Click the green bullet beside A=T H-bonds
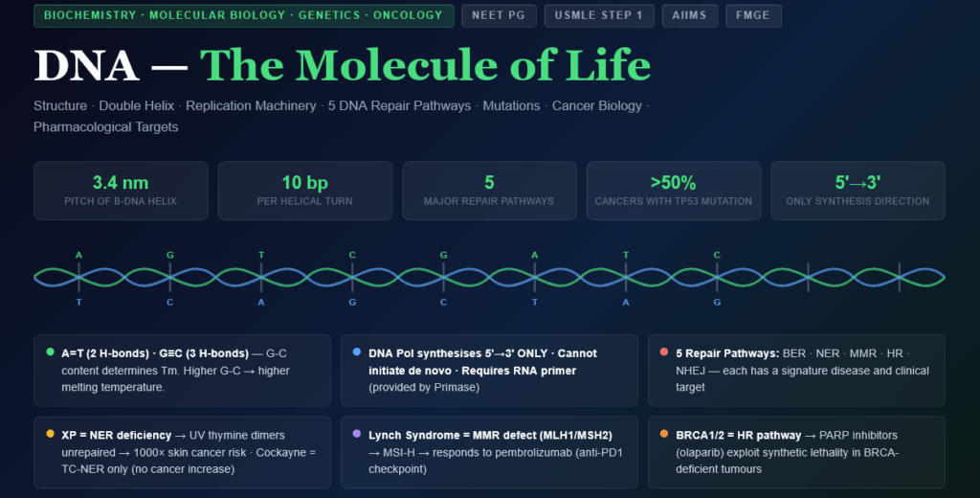Viewport: 980px width, 498px height. (50, 352)
